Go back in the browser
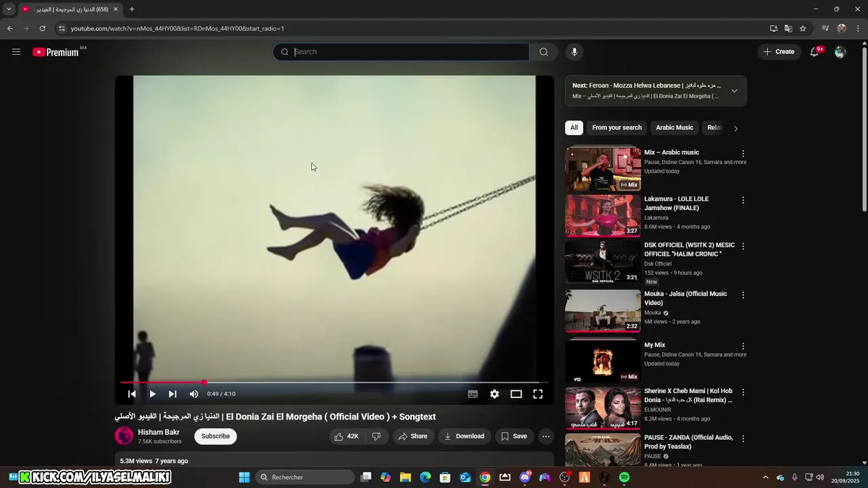The width and height of the screenshot is (868, 488). 9,28
